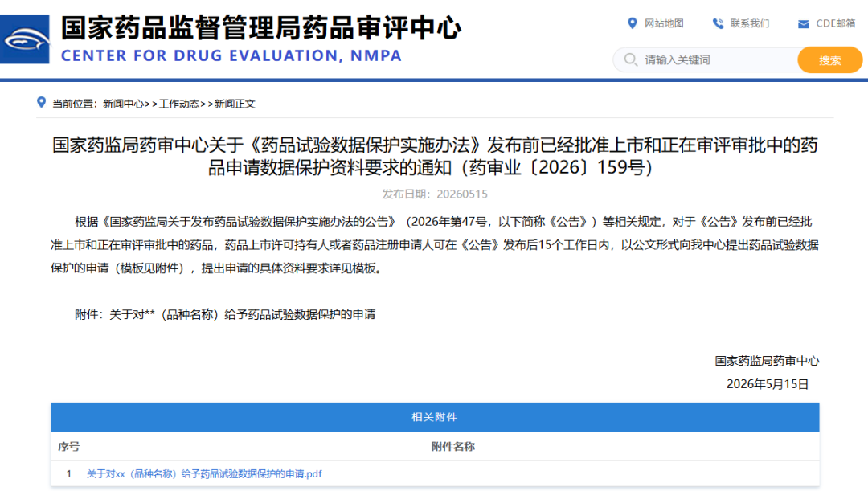
Task: Open the CDE邮箱 link
Action: pyautogui.click(x=835, y=23)
